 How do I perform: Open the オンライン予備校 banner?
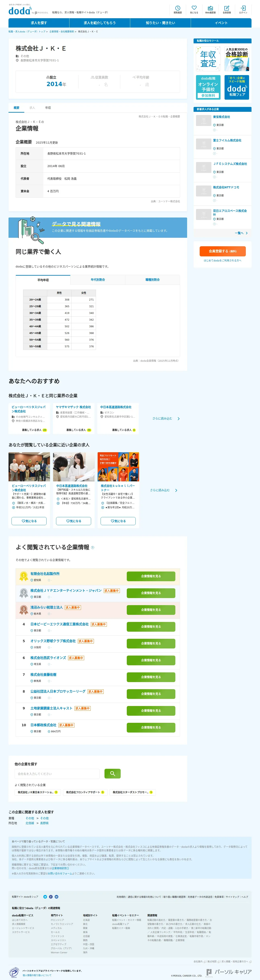pyautogui.click(x=208, y=87)
